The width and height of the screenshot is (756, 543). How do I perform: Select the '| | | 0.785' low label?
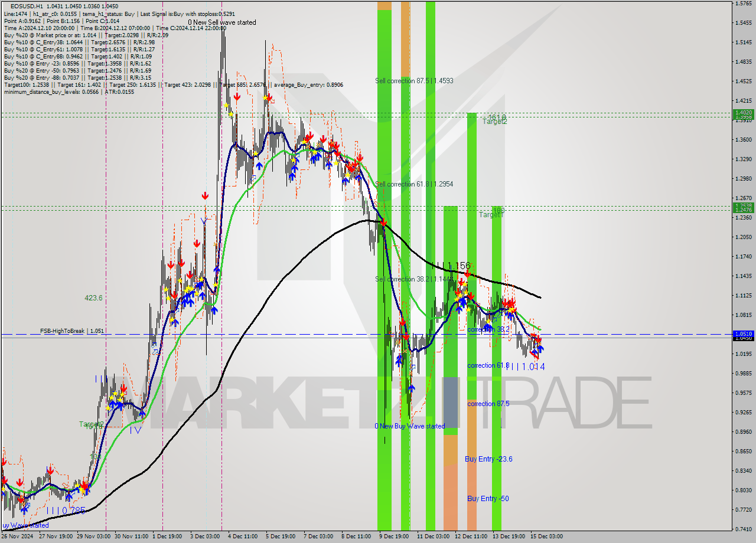[x=66, y=510]
